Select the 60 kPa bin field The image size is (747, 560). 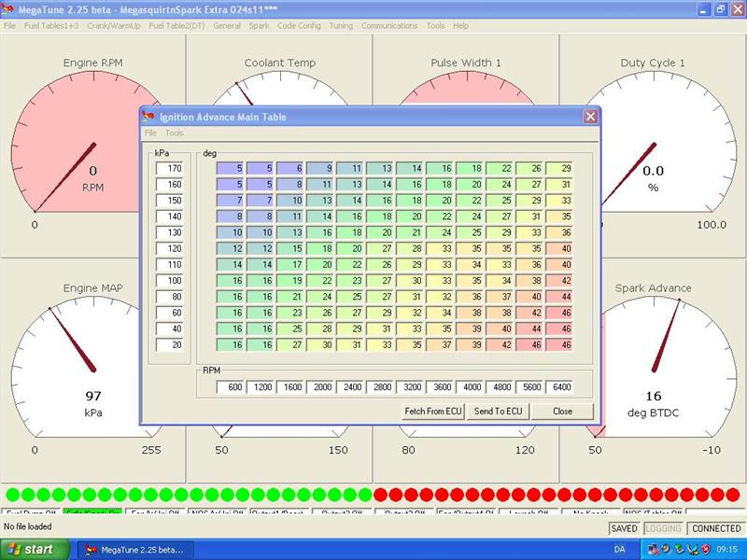(170, 313)
